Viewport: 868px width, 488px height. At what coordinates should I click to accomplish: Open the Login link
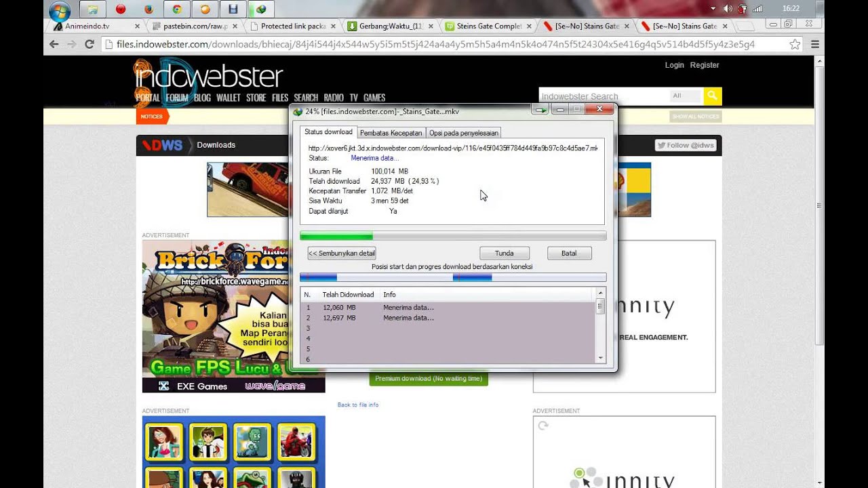[x=675, y=65]
